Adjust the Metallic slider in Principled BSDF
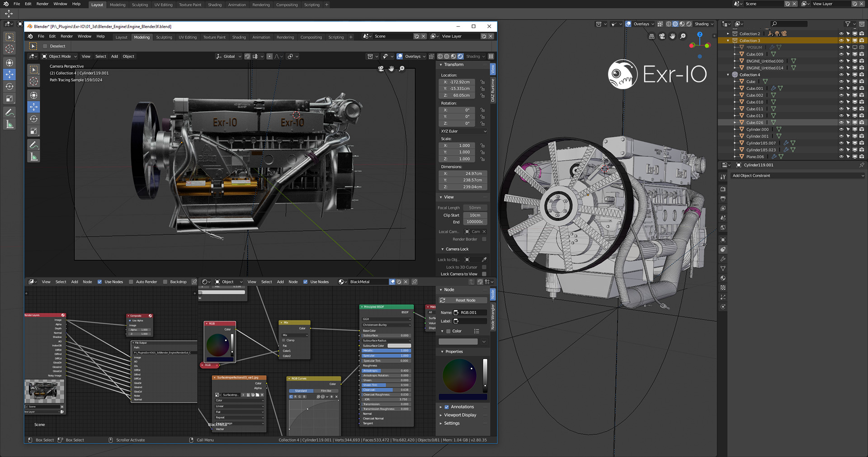The height and width of the screenshot is (457, 868). tap(386, 351)
